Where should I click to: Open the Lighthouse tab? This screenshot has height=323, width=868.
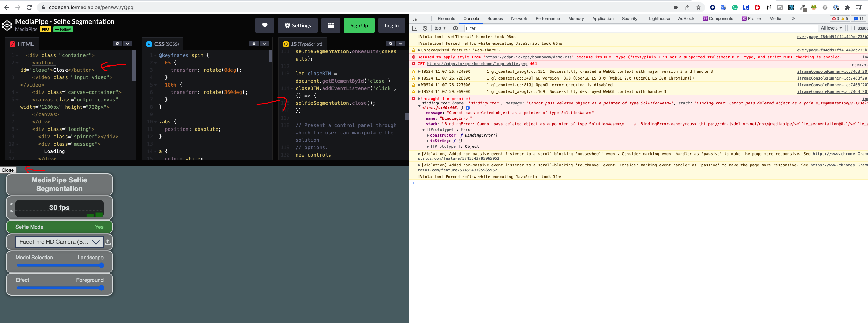(x=659, y=19)
